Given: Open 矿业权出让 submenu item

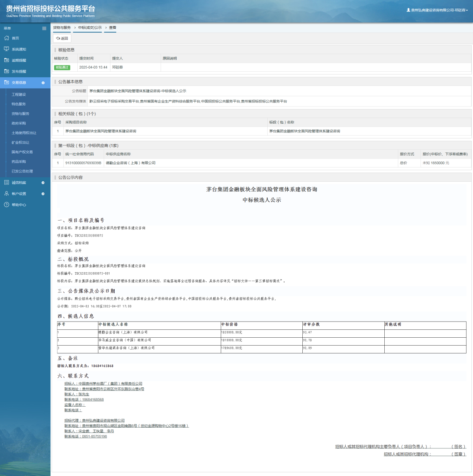Looking at the screenshot, I should (20, 142).
